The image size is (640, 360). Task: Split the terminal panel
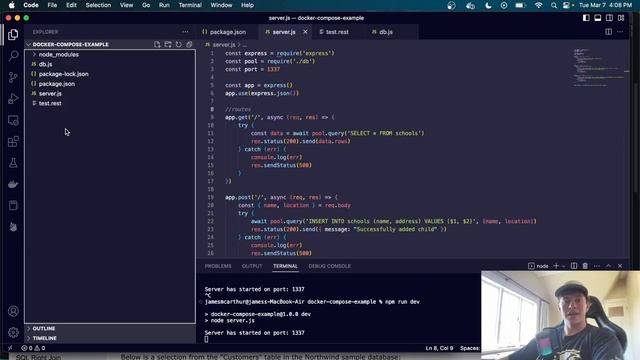click(574, 266)
